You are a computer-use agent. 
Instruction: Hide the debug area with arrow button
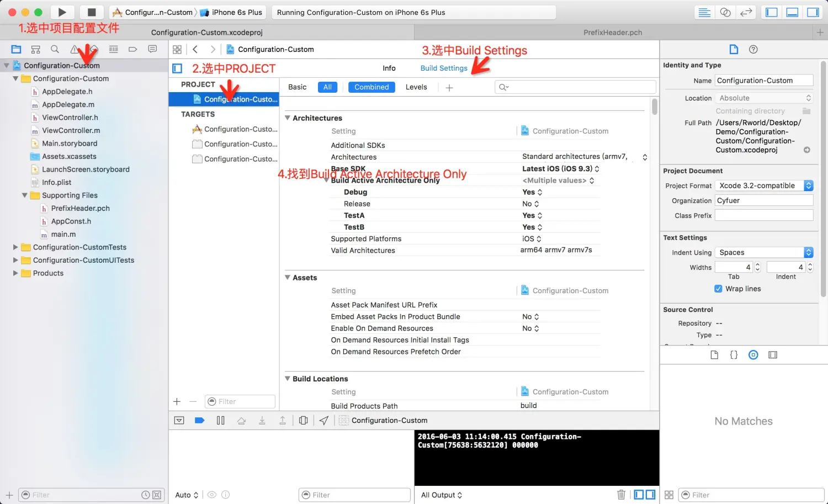coord(179,420)
